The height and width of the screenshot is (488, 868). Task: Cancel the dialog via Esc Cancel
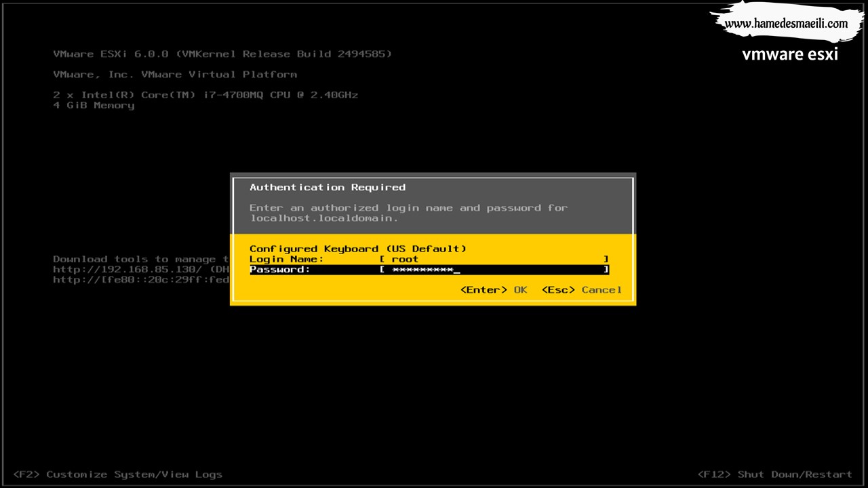pos(582,290)
